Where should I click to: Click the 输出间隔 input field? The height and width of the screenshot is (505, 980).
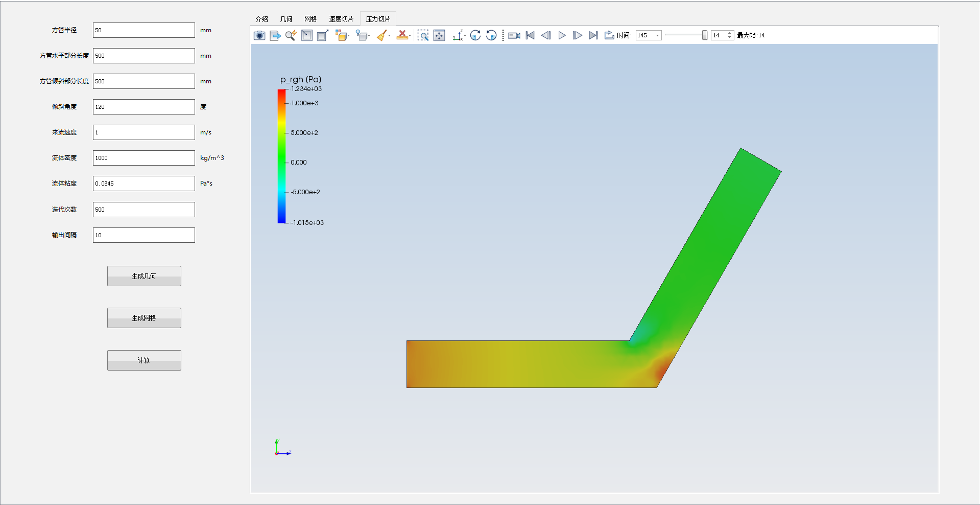pos(144,235)
